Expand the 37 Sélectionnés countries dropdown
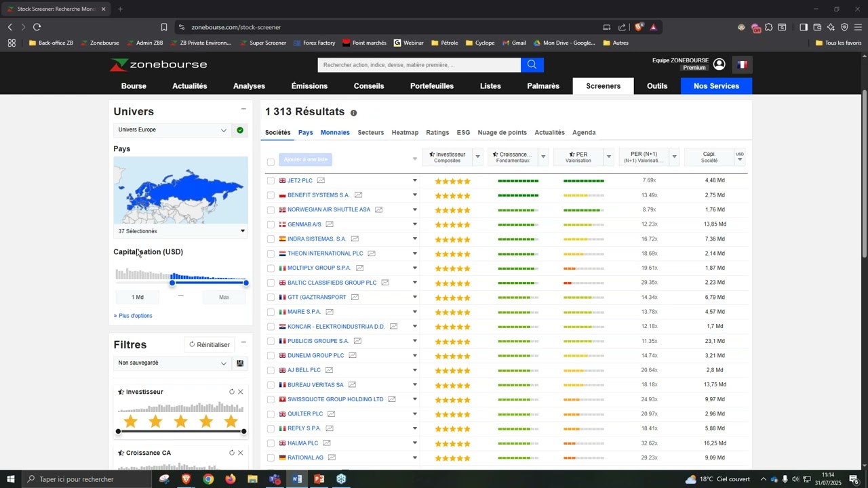The image size is (868, 488). 180,231
